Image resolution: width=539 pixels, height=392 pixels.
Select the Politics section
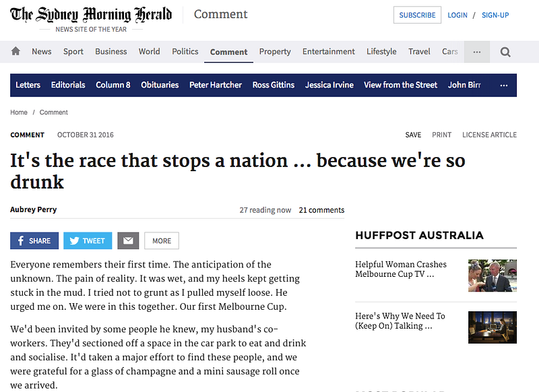tap(185, 52)
